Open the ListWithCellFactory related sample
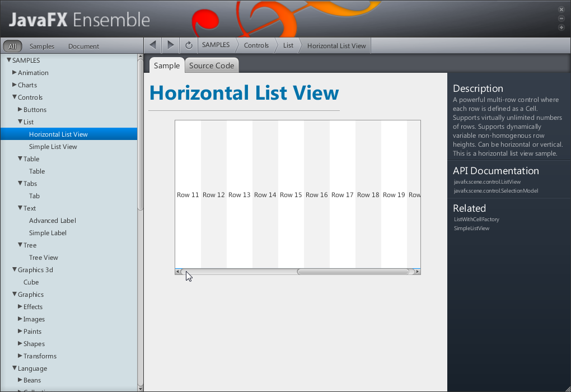This screenshot has width=571, height=392. coord(476,220)
